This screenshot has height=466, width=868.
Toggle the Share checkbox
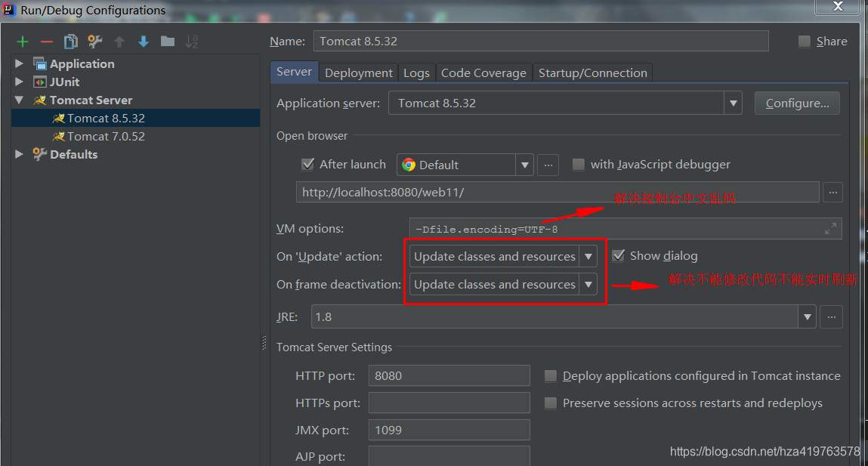click(805, 42)
